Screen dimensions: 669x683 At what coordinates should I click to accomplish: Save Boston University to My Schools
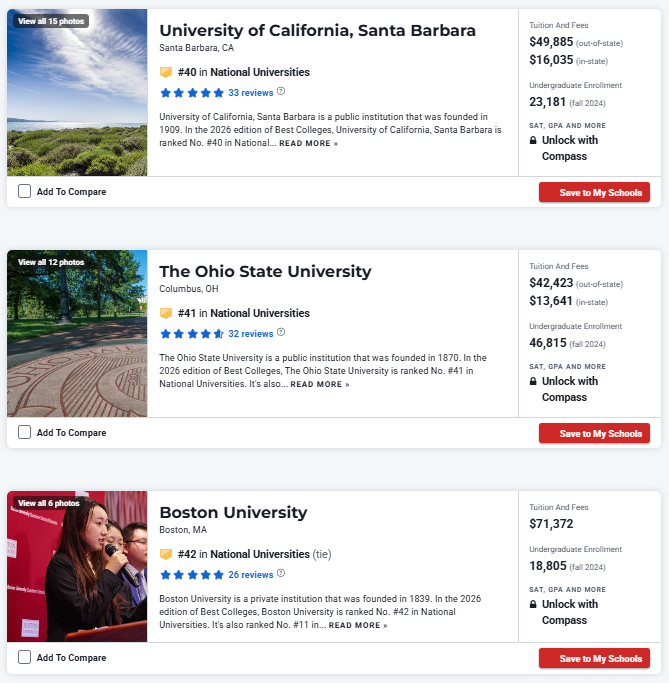(x=594, y=658)
